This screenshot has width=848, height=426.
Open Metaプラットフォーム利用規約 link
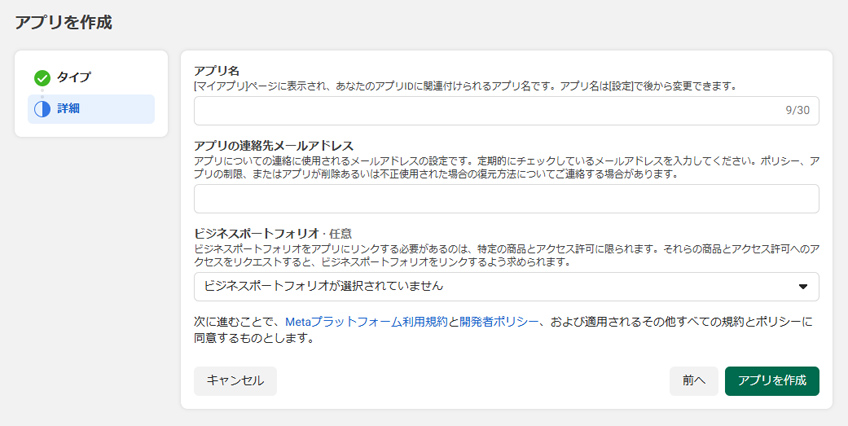365,321
